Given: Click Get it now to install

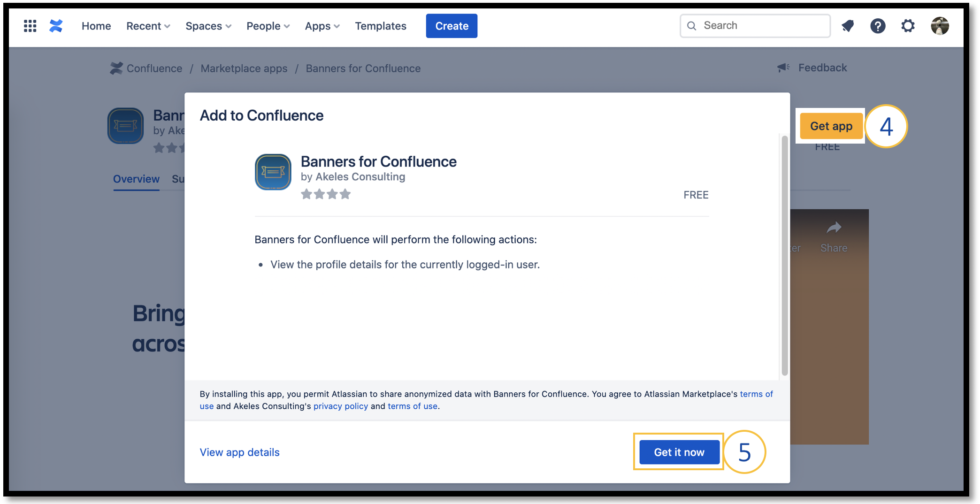Looking at the screenshot, I should pyautogui.click(x=679, y=452).
